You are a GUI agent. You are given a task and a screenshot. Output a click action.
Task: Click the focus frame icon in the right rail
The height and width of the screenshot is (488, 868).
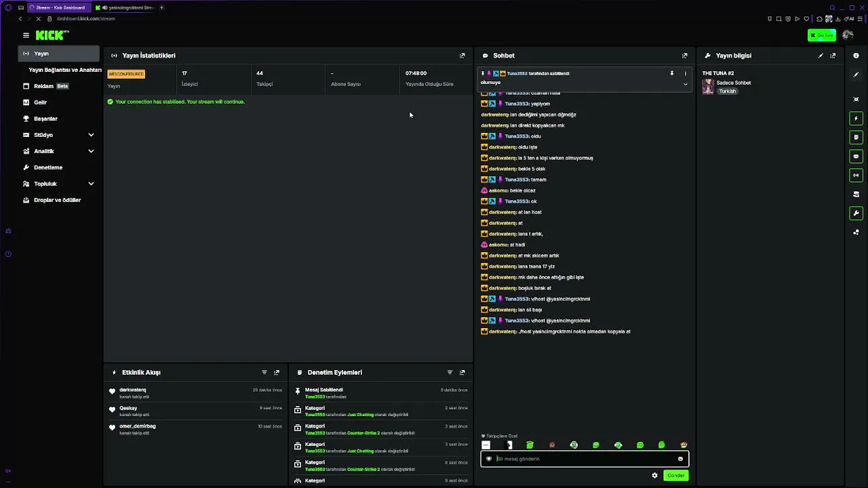pos(856,99)
